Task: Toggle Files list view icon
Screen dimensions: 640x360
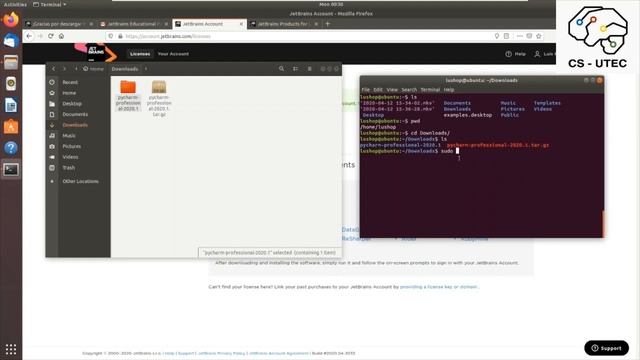Action: pyautogui.click(x=296, y=69)
